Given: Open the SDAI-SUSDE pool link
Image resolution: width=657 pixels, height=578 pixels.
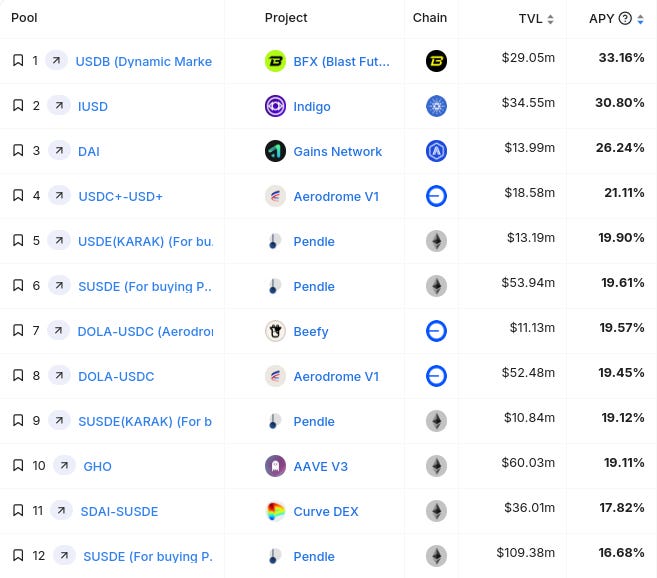Looking at the screenshot, I should [x=119, y=511].
